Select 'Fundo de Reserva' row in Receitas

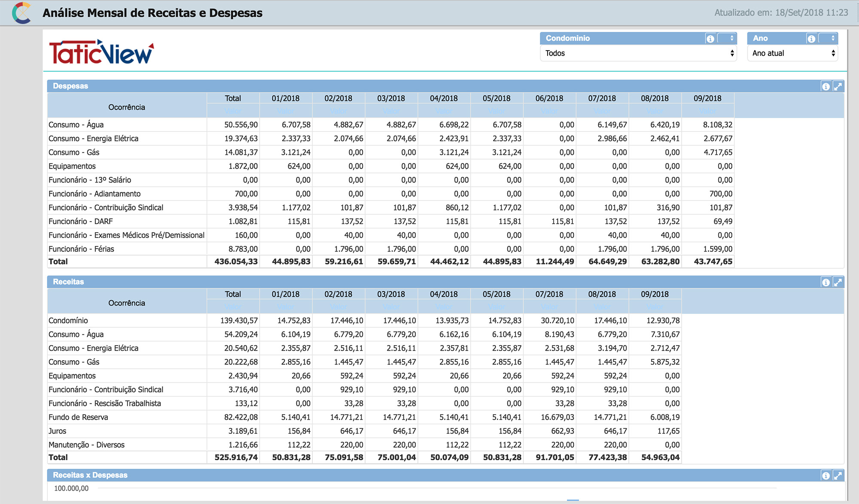pos(364,417)
